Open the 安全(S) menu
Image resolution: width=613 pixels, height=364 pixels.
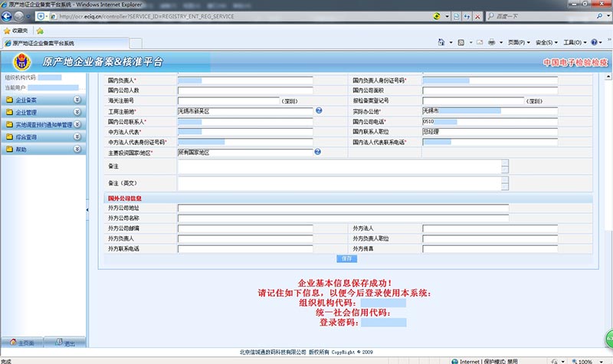click(x=547, y=43)
